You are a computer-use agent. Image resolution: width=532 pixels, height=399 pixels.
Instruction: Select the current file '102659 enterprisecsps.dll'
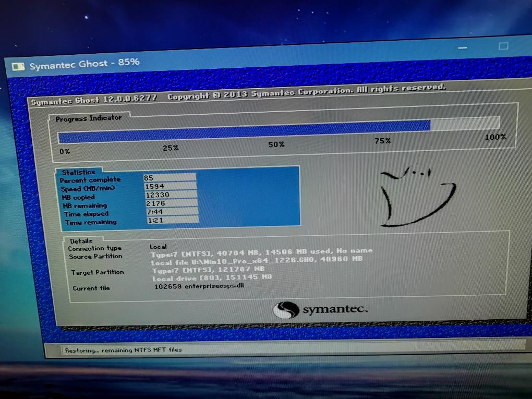(x=199, y=286)
